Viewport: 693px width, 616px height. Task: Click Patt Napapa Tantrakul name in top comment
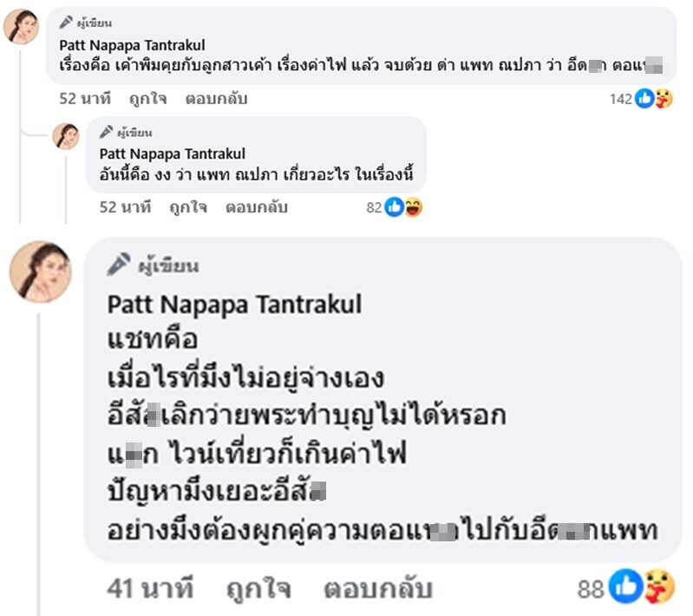132,45
